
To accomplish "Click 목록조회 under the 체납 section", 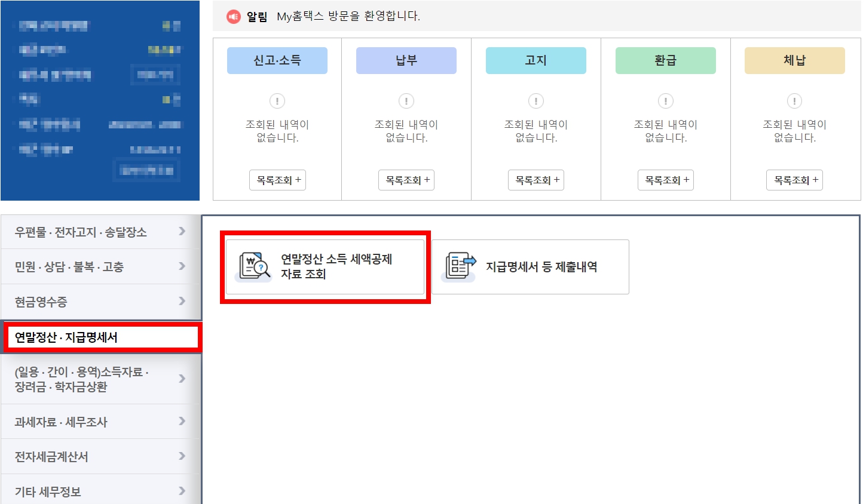I will coord(794,180).
